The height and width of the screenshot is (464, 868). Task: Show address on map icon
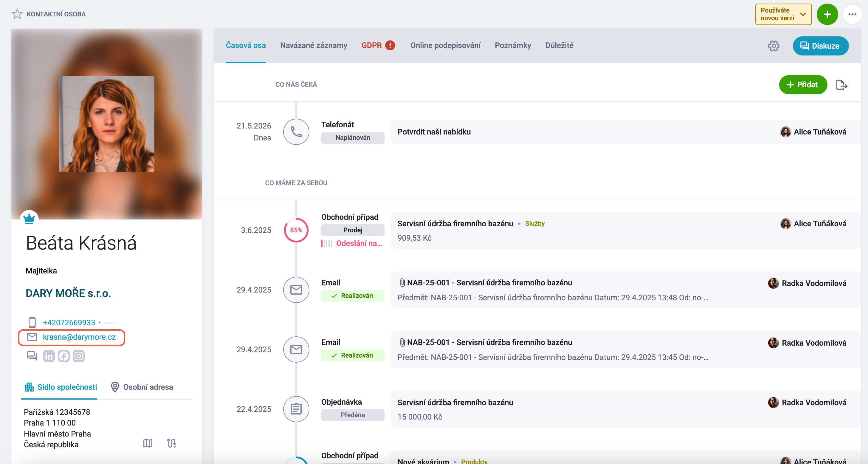pyautogui.click(x=148, y=443)
